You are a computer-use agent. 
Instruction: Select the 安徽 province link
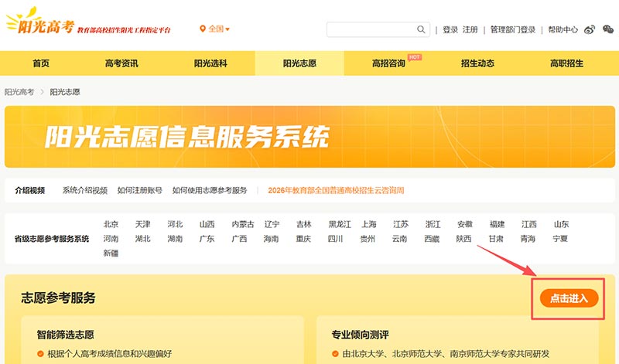tap(465, 224)
